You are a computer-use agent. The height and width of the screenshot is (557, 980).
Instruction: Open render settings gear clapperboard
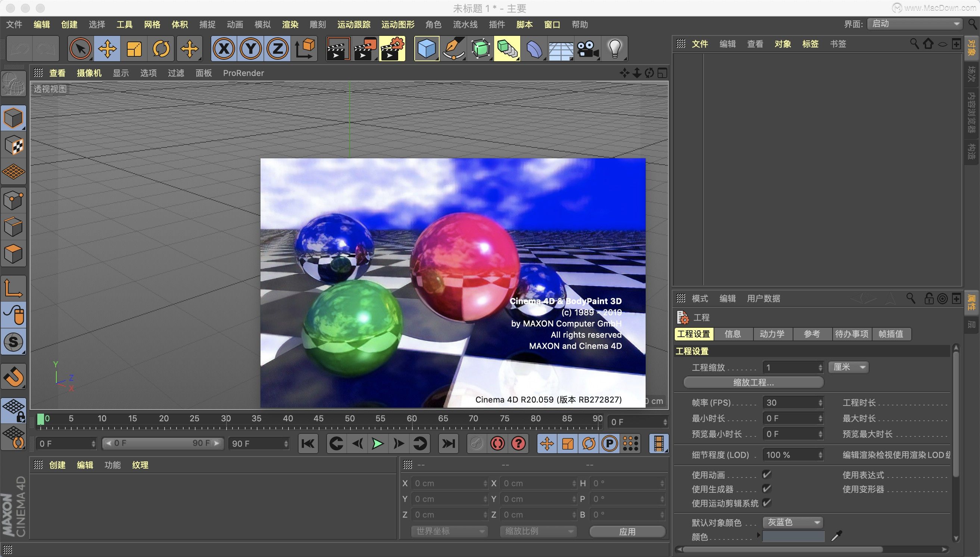pyautogui.click(x=392, y=49)
